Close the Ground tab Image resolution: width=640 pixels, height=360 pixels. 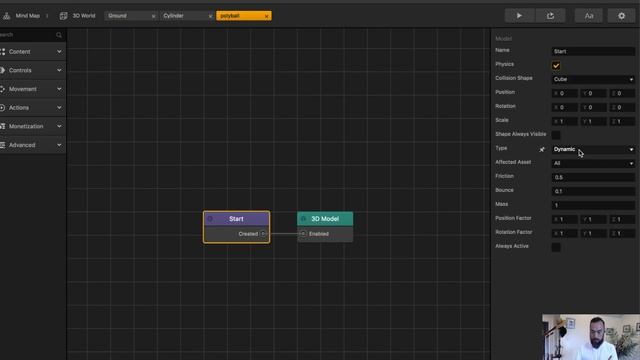153,16
